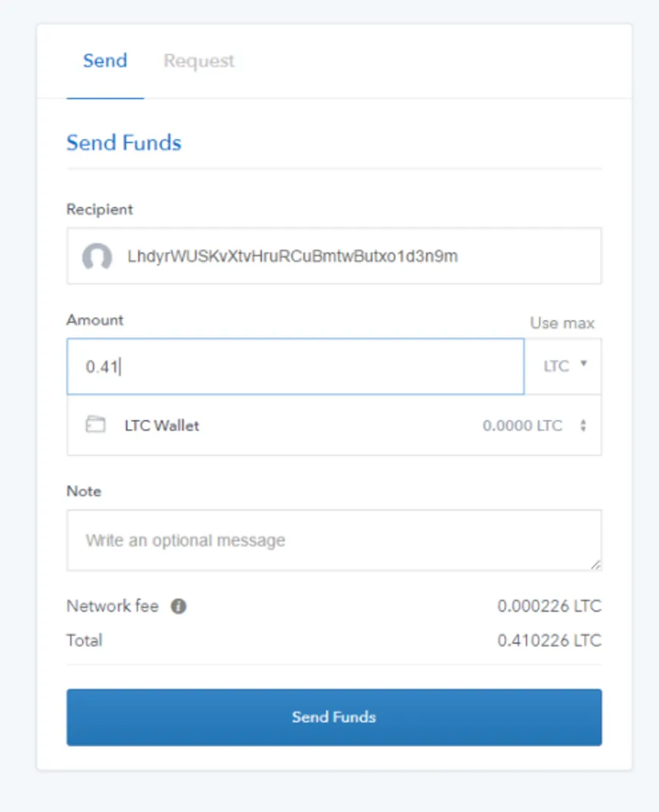Select the LTC Wallet account row
This screenshot has height=812, width=659.
(334, 426)
